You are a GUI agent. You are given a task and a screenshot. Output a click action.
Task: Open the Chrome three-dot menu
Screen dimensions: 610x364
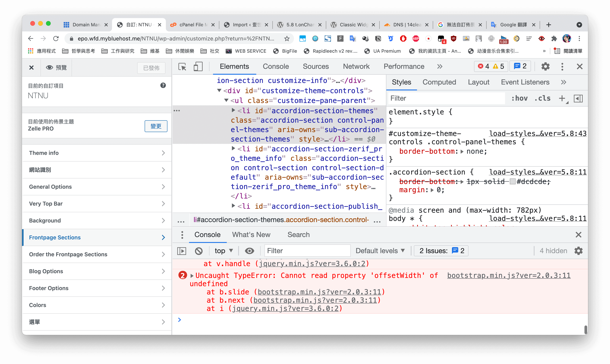[579, 39]
